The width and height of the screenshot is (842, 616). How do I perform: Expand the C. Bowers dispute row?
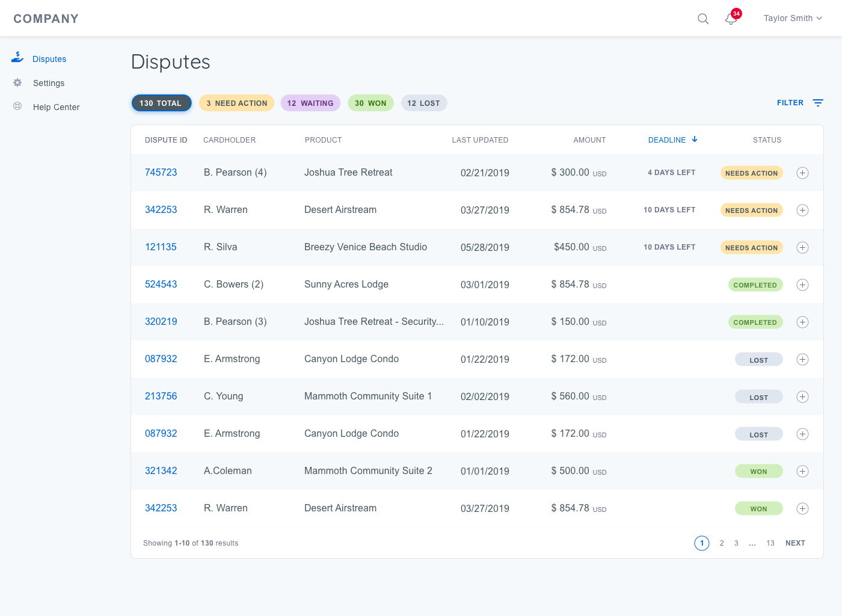coord(802,285)
